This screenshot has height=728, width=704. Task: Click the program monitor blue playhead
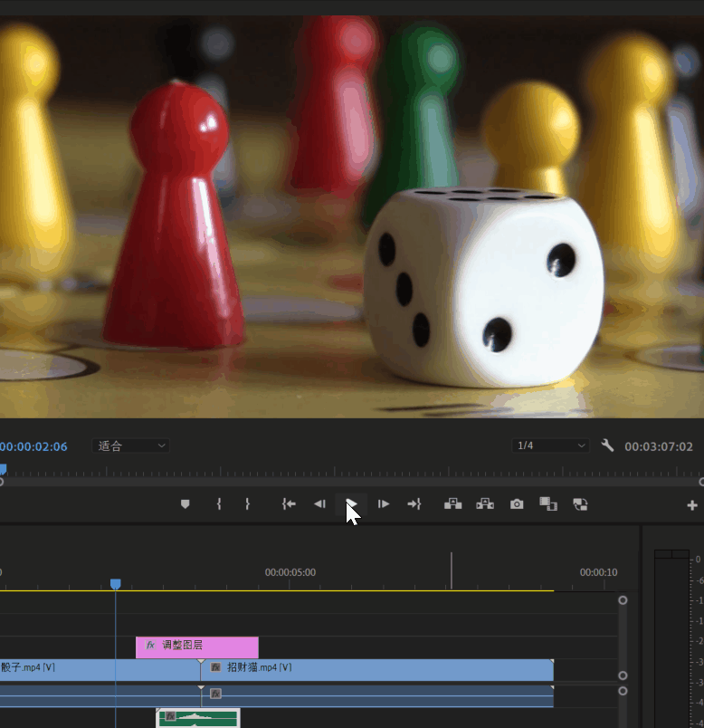(3, 469)
